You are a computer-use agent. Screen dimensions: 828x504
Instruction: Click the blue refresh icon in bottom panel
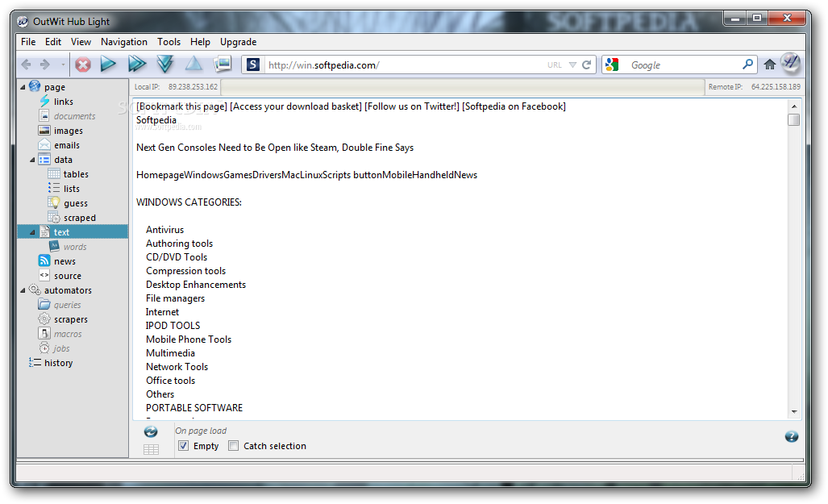click(151, 431)
